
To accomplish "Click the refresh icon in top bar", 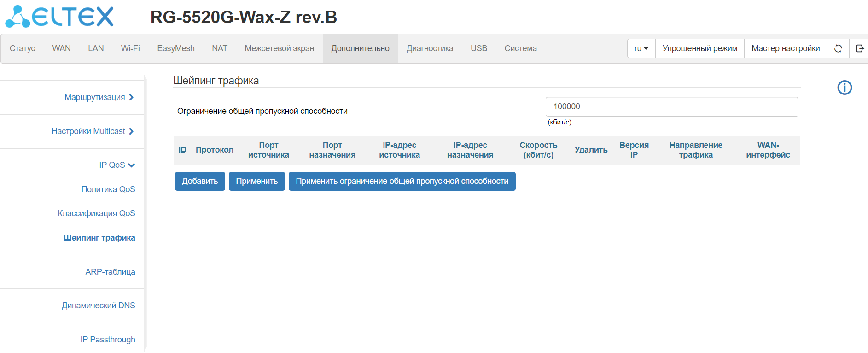I will pyautogui.click(x=838, y=48).
